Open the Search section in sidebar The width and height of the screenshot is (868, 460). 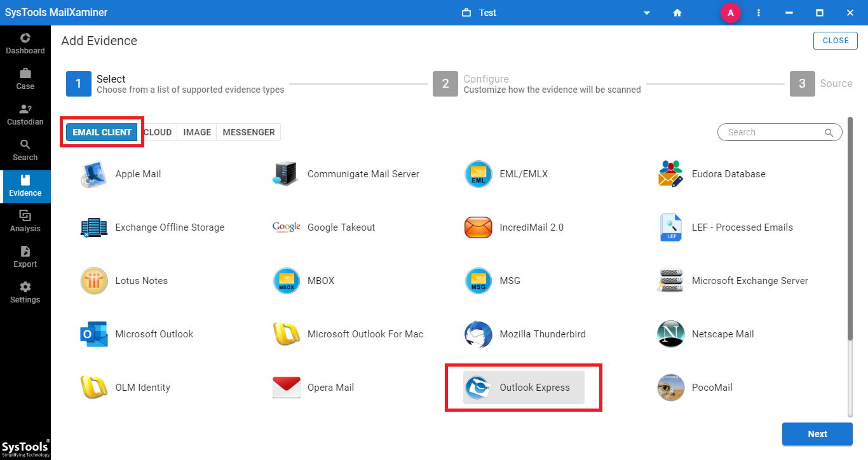pyautogui.click(x=25, y=150)
